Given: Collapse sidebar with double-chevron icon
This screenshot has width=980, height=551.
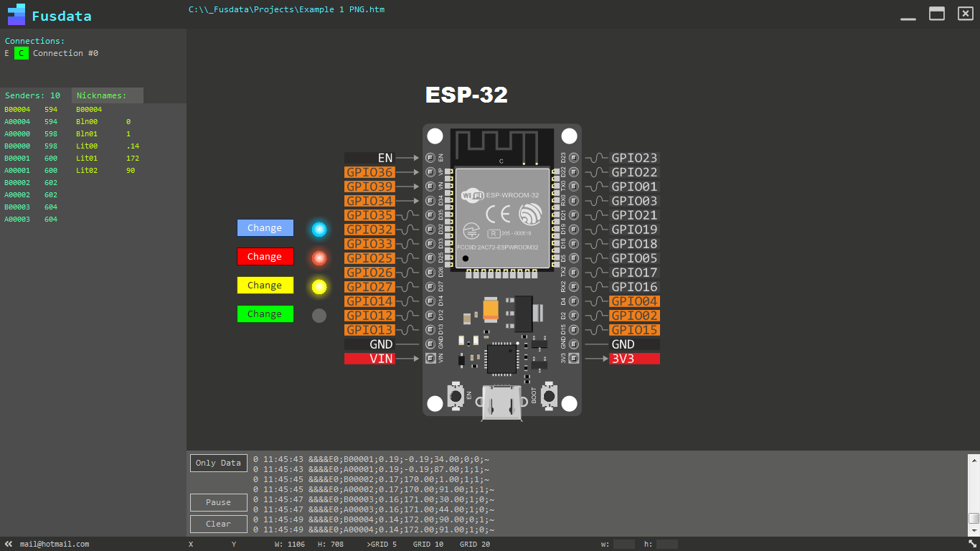Looking at the screenshot, I should [9, 544].
